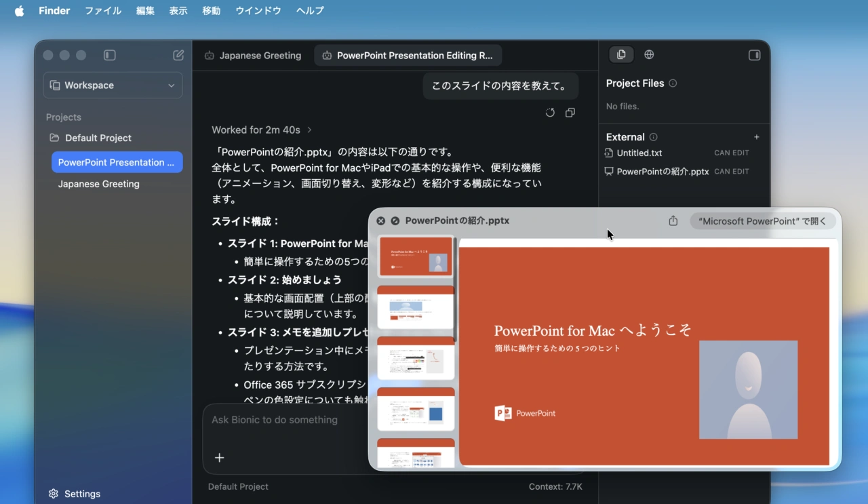Select the first slide thumbnail in Quick Look

(416, 256)
